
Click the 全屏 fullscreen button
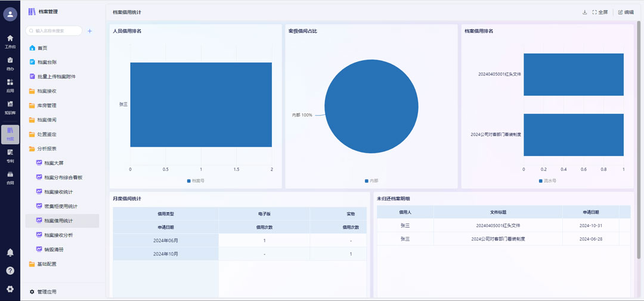[x=600, y=12]
